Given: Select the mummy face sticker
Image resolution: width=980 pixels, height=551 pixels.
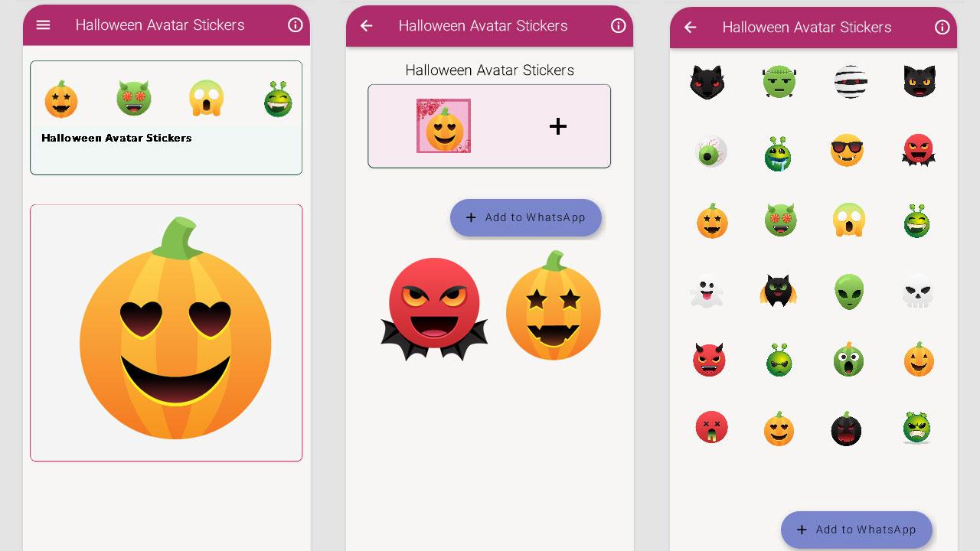Looking at the screenshot, I should click(x=850, y=82).
